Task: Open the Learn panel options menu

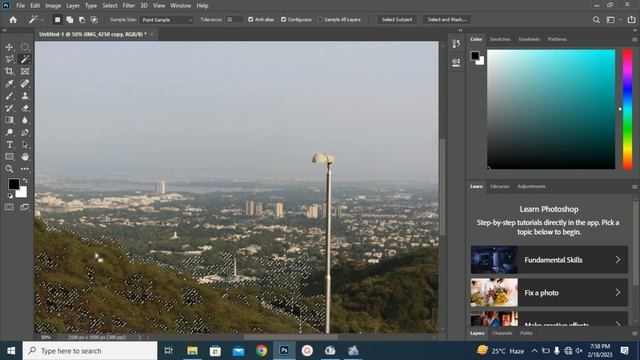Action: click(635, 187)
